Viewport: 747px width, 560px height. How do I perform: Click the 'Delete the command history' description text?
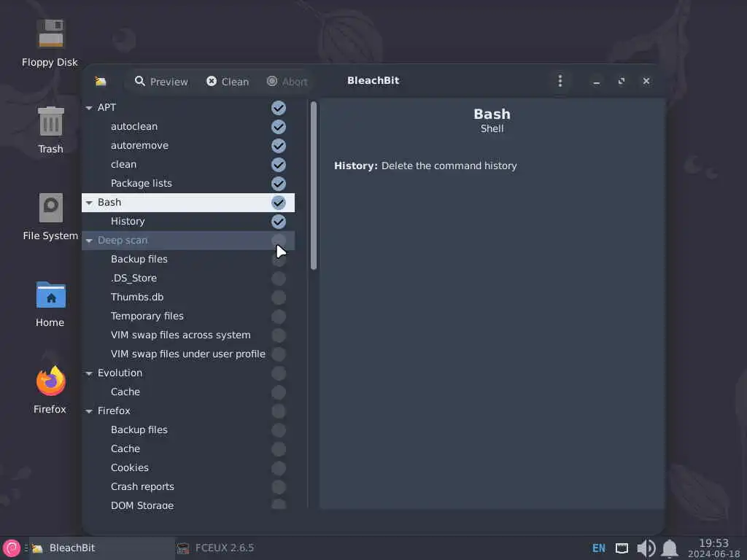point(449,166)
